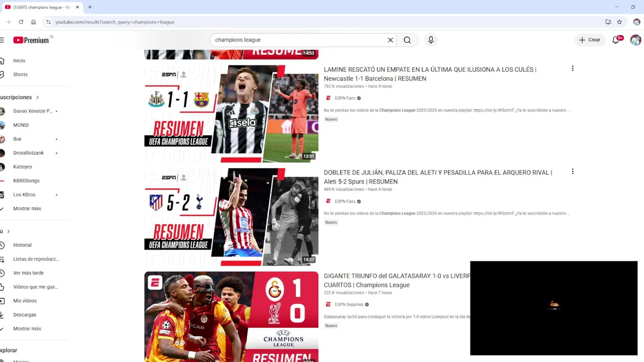Open the notifications bell

tap(616, 40)
